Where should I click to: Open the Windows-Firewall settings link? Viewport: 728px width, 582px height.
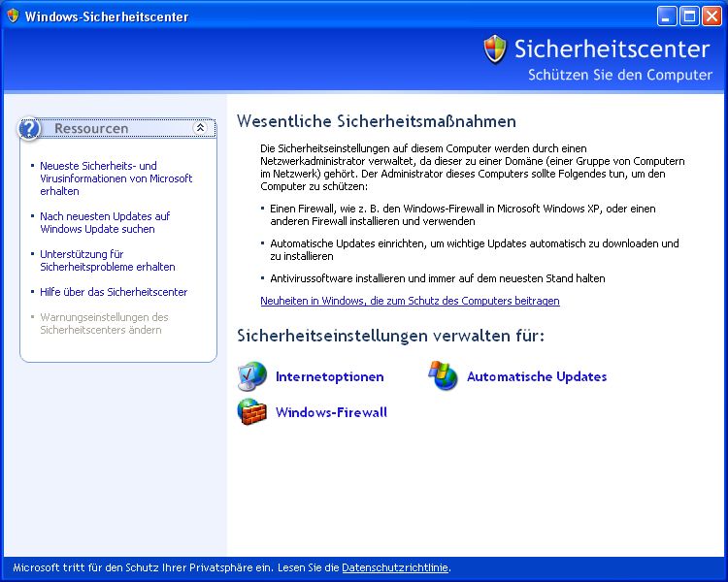pyautogui.click(x=332, y=412)
